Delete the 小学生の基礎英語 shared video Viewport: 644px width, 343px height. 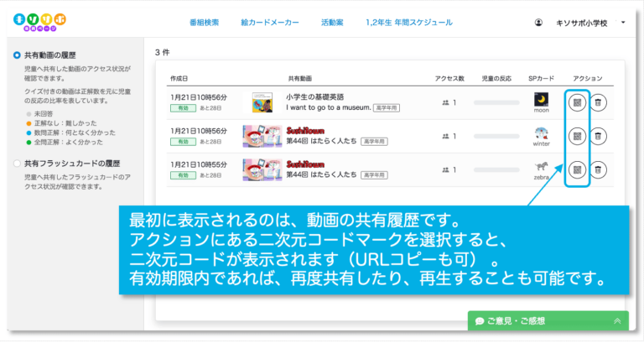click(x=598, y=102)
